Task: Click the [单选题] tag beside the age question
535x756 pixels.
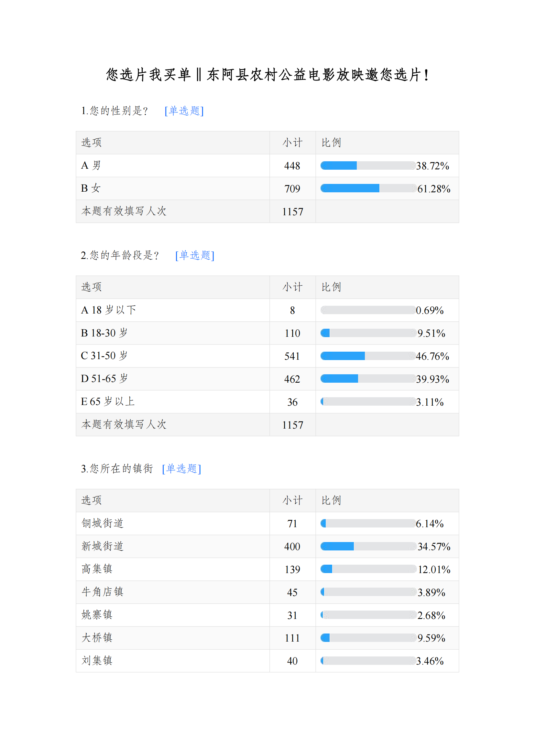Action: 195,256
